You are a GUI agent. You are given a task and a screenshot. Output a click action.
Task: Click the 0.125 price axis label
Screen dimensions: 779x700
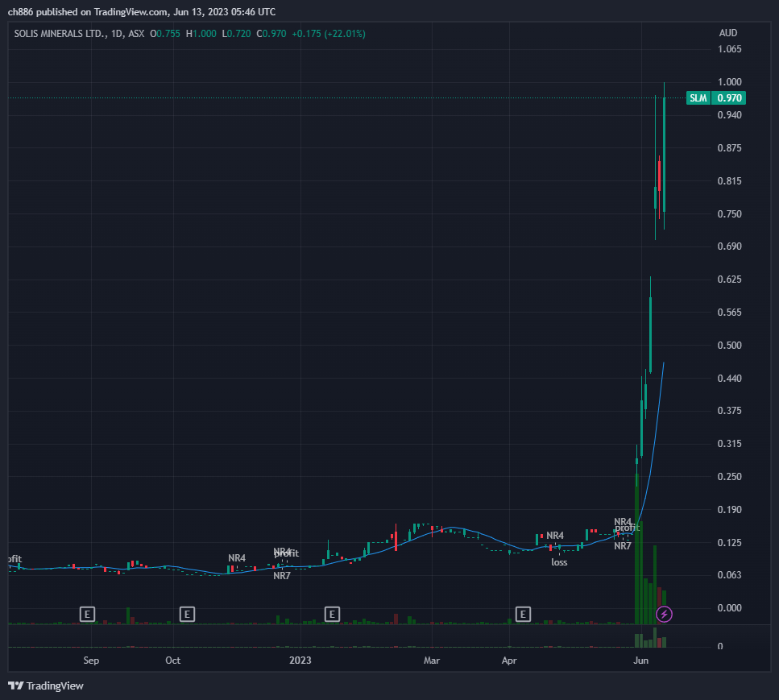(729, 542)
